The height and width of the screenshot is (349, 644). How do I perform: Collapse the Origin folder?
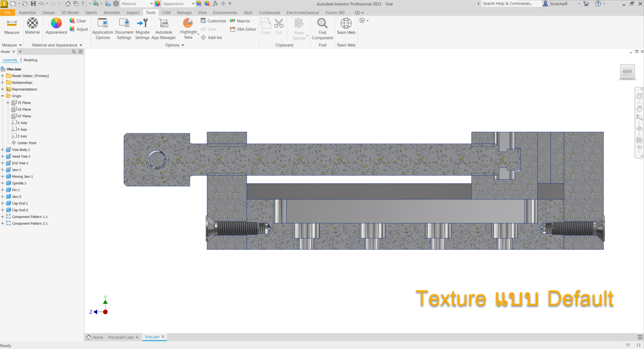(x=3, y=96)
